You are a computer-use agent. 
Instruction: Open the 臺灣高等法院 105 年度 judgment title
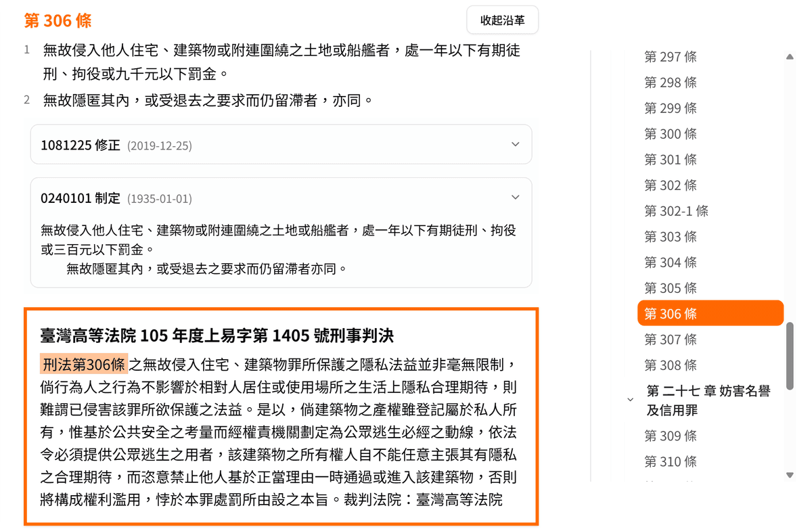217,336
